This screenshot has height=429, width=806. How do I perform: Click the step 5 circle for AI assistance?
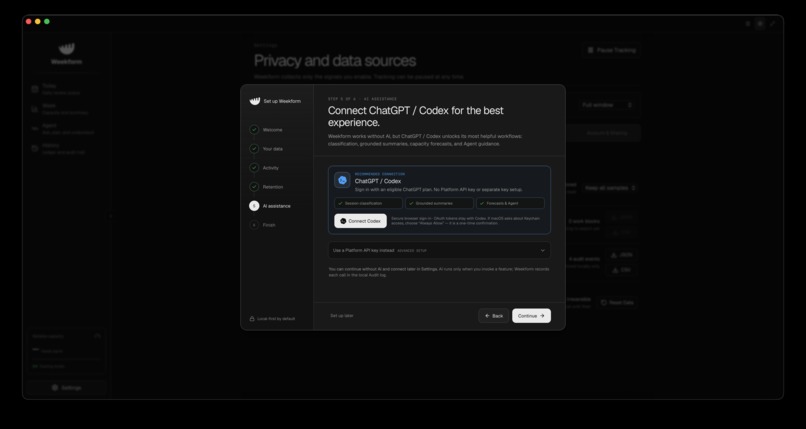click(254, 206)
